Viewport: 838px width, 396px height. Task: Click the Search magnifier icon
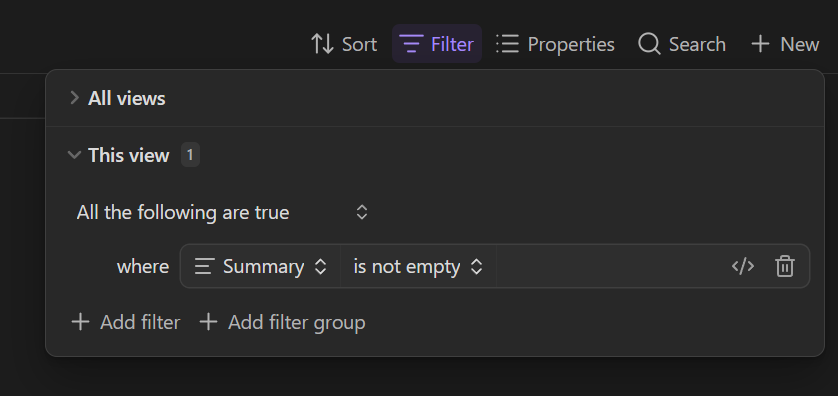pos(649,44)
